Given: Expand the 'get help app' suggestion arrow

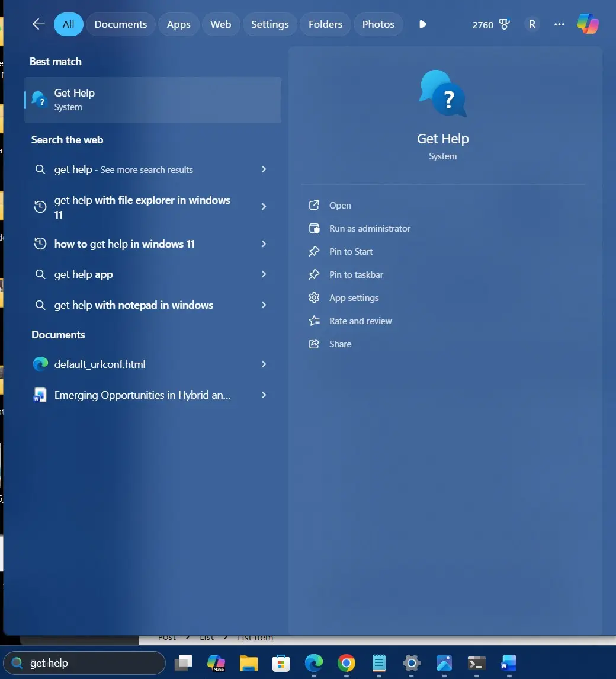Looking at the screenshot, I should pos(264,274).
